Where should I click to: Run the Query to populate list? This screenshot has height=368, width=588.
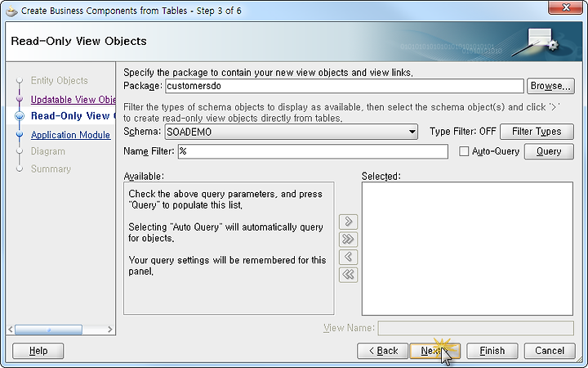549,151
